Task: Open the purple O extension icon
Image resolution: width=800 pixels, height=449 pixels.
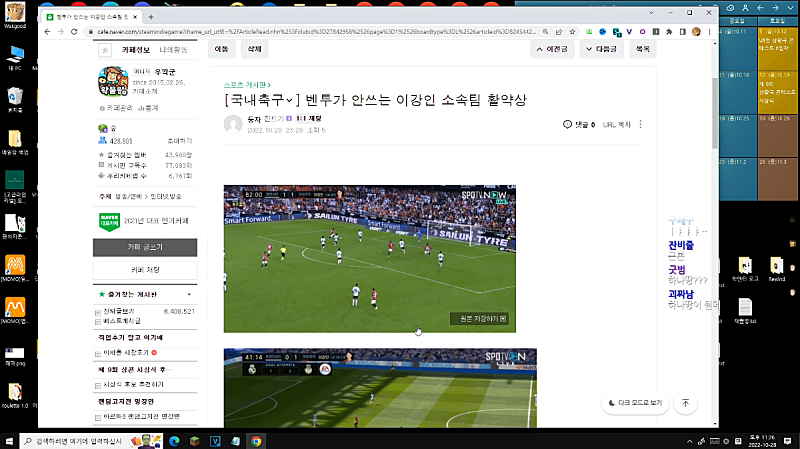Action: tap(642, 32)
